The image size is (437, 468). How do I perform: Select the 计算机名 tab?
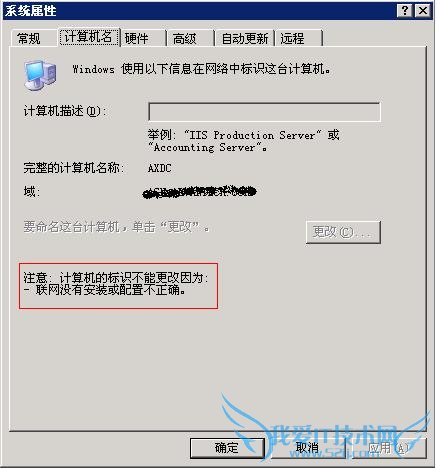(x=89, y=37)
